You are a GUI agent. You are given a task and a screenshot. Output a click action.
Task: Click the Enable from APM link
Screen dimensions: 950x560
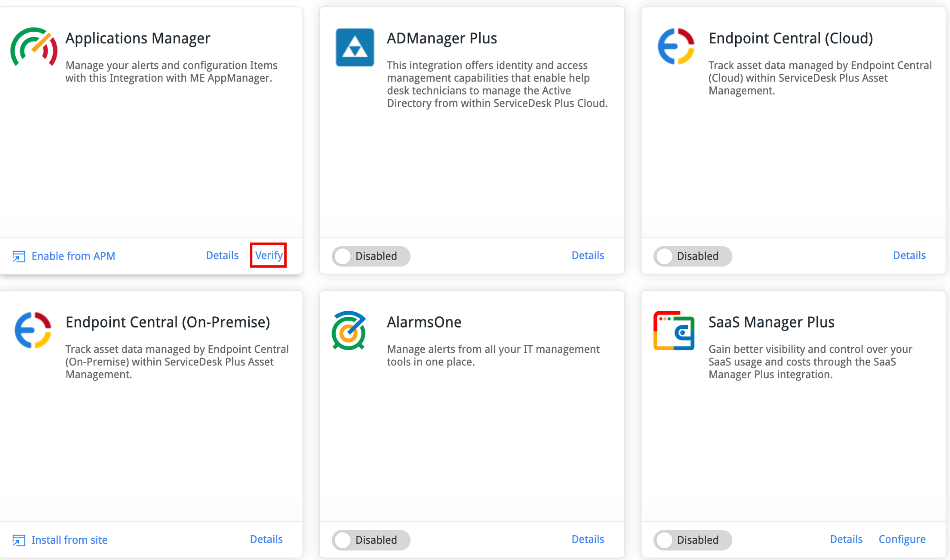tap(73, 256)
